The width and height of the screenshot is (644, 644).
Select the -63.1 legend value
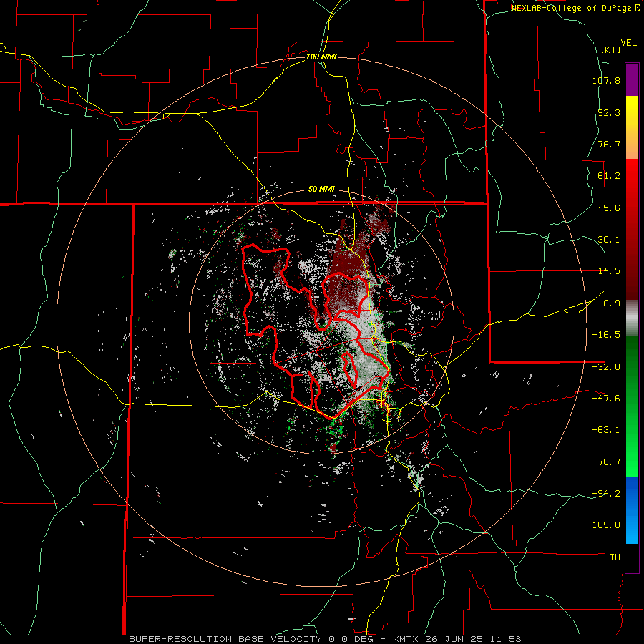606,430
